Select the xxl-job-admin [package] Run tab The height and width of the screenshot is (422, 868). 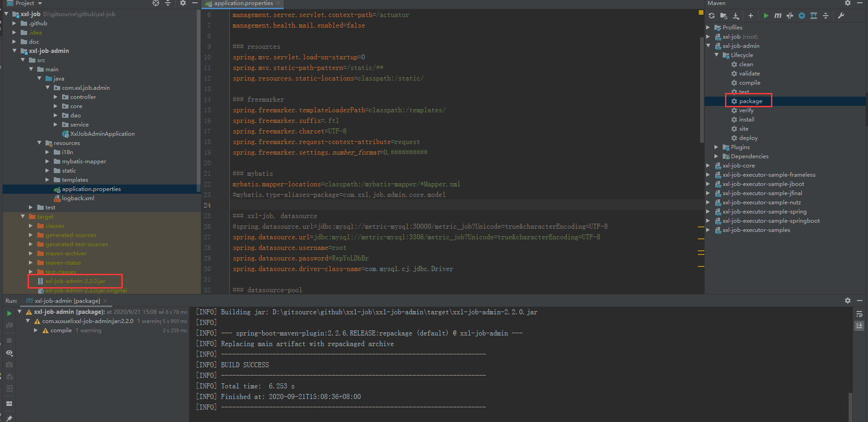[67, 301]
